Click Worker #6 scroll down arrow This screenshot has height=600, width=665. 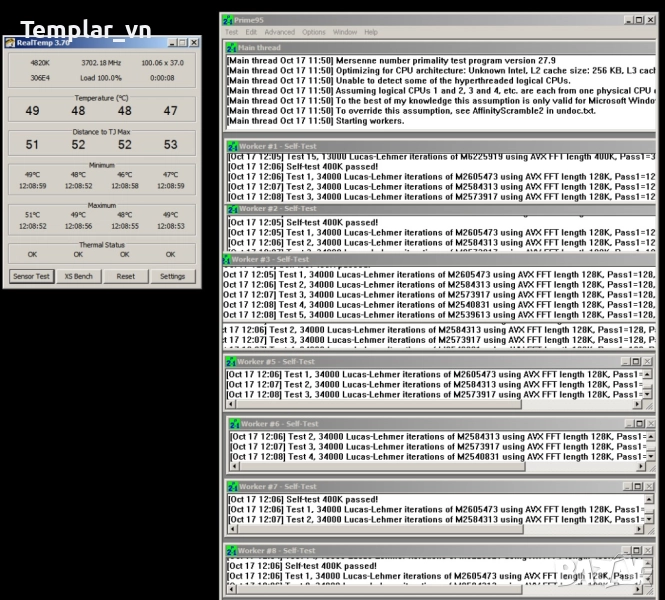pyautogui.click(x=649, y=456)
